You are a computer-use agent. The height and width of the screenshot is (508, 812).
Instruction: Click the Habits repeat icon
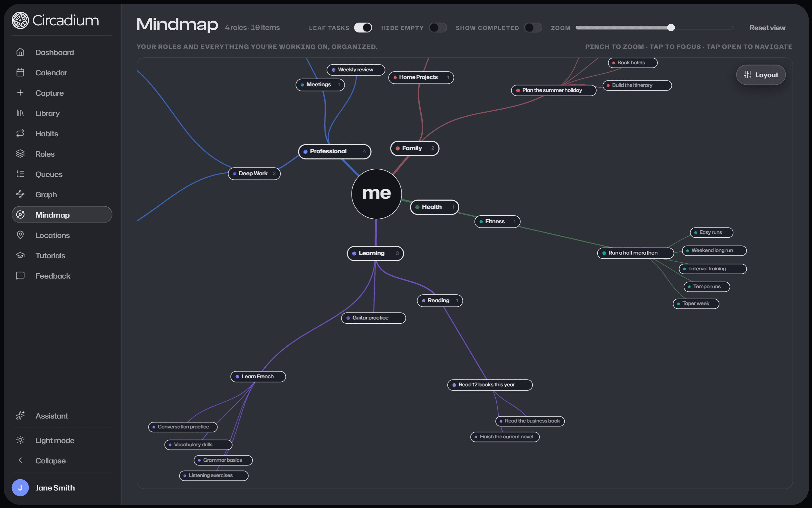pyautogui.click(x=20, y=133)
